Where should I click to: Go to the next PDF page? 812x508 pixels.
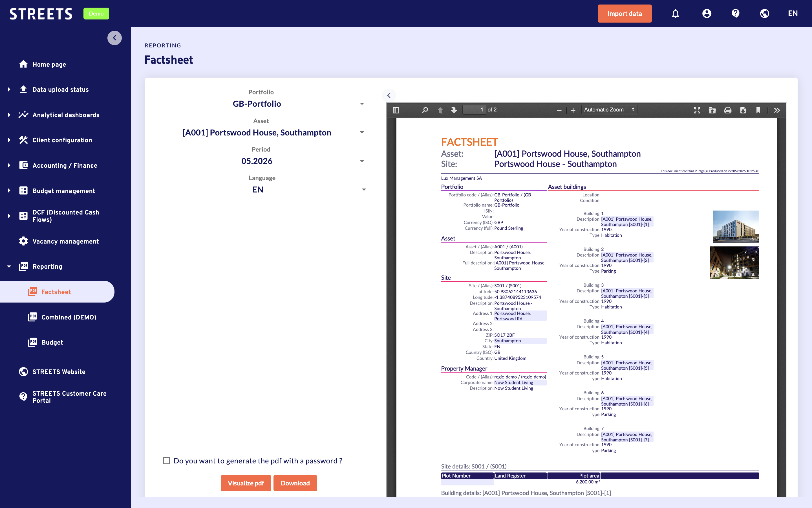(x=454, y=110)
